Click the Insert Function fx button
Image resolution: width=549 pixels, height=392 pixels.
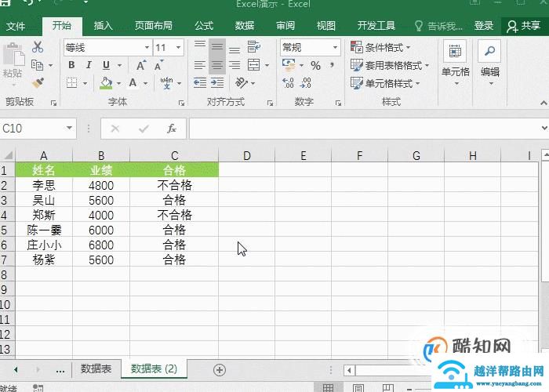[171, 129]
